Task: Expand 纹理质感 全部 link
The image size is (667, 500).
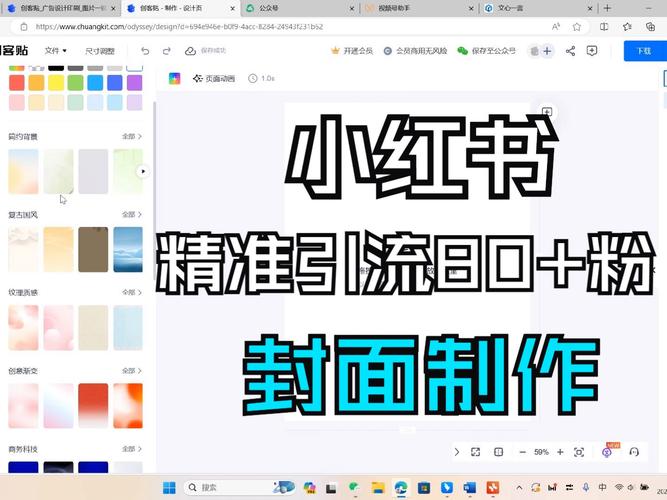Action: click(131, 292)
